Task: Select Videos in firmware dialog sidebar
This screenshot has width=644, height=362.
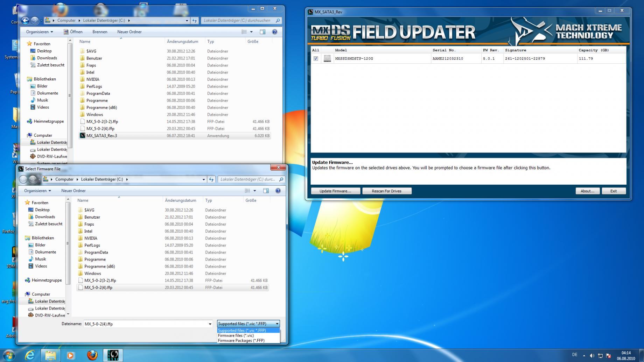Action: 41,266
